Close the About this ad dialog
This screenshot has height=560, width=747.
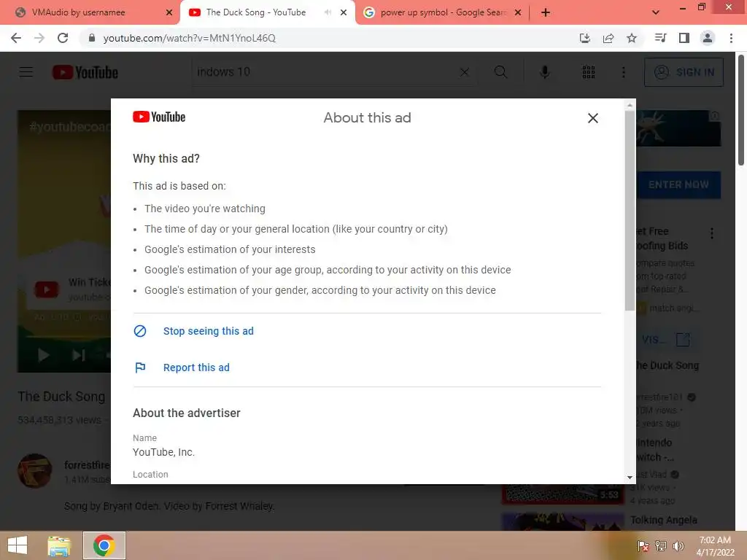[592, 118]
